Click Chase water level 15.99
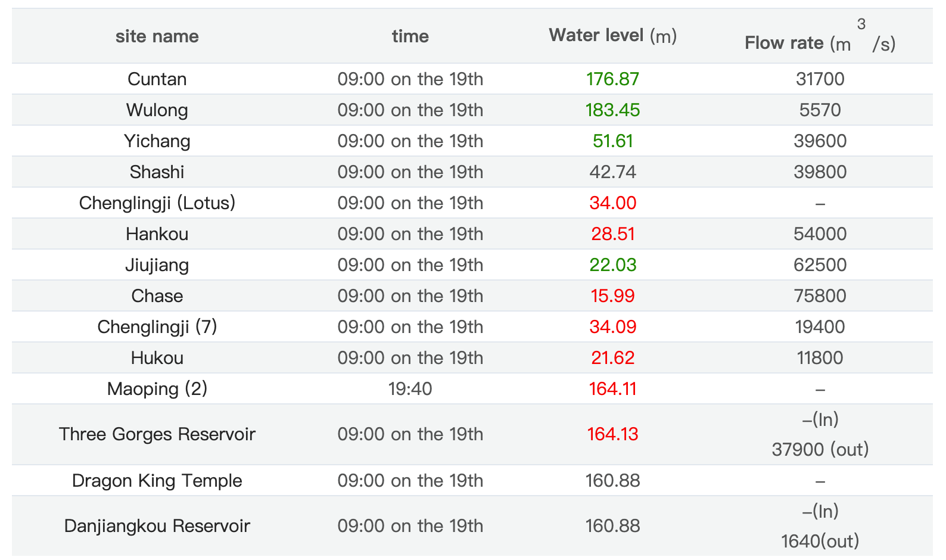Image resolution: width=946 pixels, height=560 pixels. [613, 296]
